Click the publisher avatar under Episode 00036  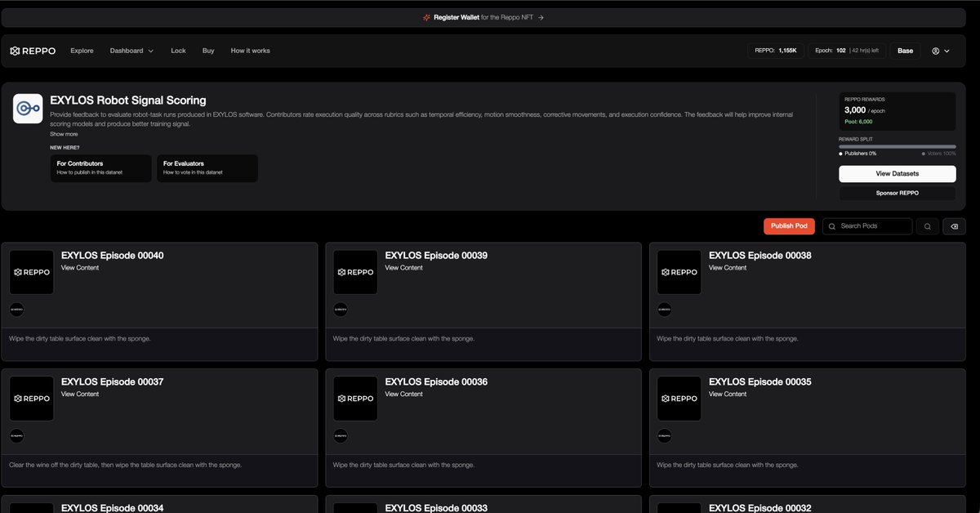pos(341,436)
